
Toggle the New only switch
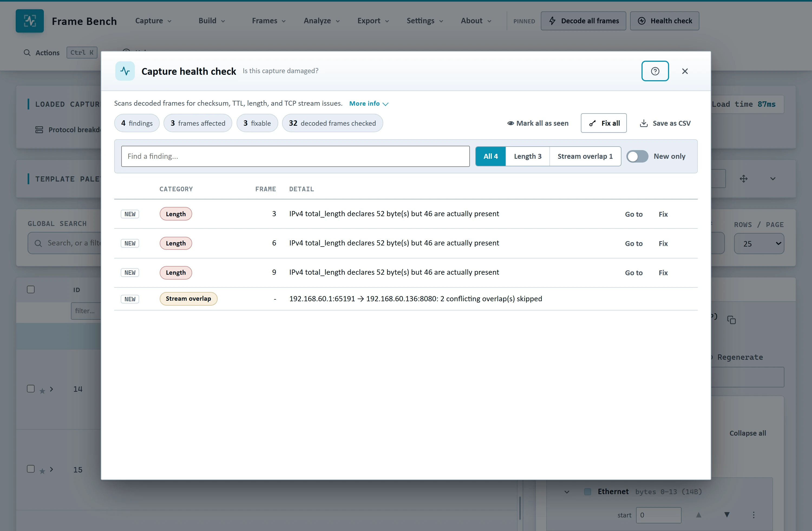coord(637,156)
